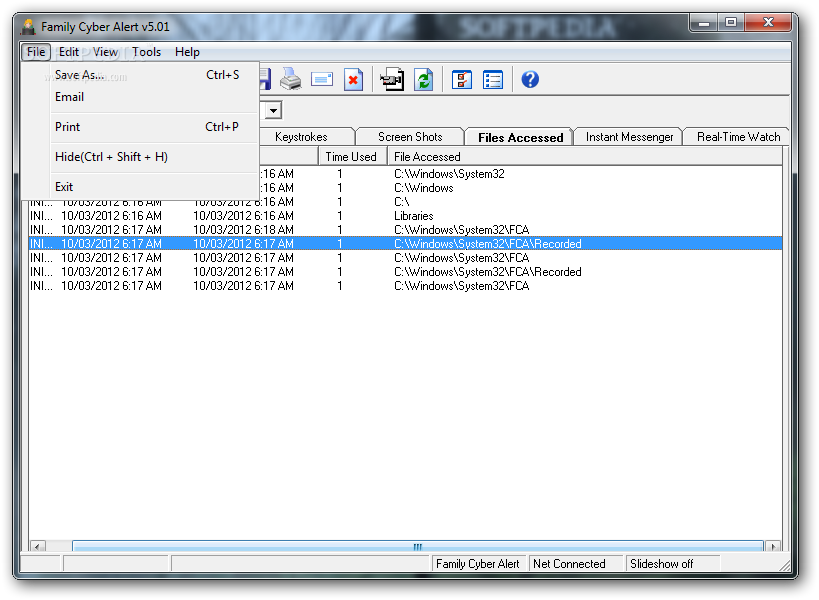819x600 pixels.
Task: Open the Edit menu
Action: [x=68, y=52]
